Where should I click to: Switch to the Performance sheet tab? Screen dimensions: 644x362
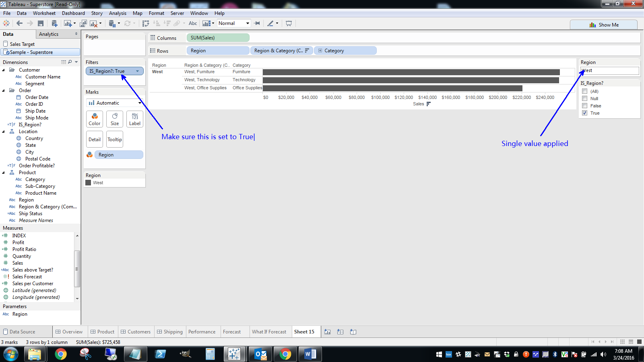[202, 331]
